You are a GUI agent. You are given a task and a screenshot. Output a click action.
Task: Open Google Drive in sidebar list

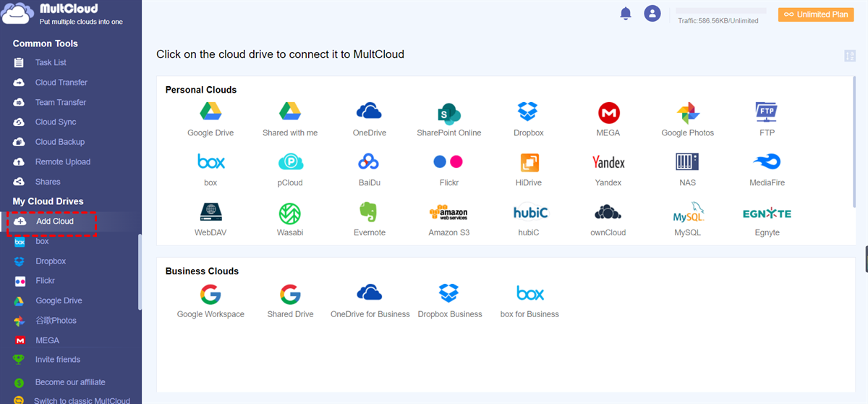point(59,301)
